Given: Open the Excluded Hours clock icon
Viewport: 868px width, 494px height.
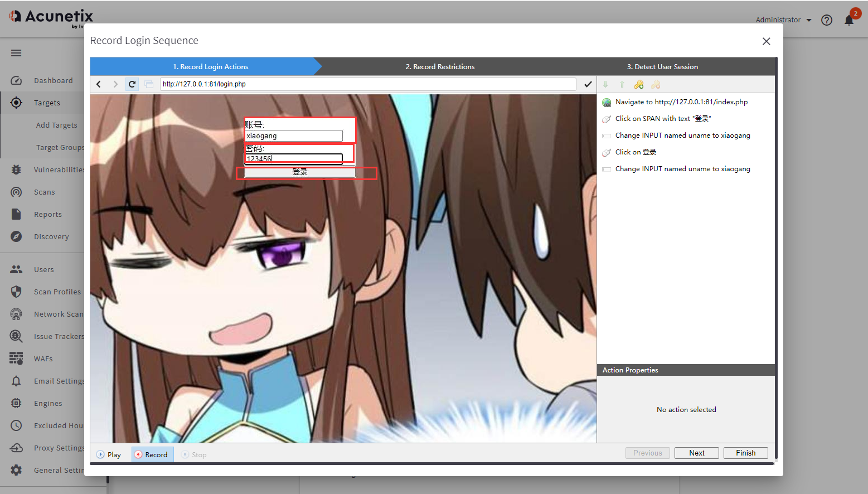Looking at the screenshot, I should [16, 425].
